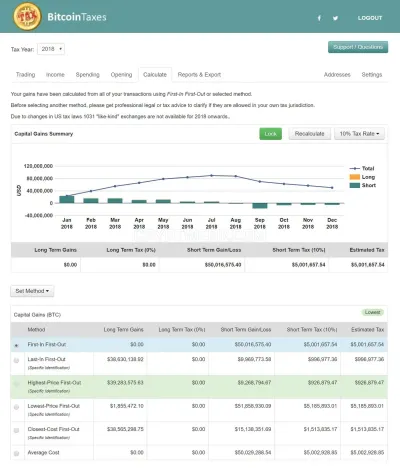Click the Feb 2018 chart bar
This screenshot has width=400, height=471.
tap(91, 201)
